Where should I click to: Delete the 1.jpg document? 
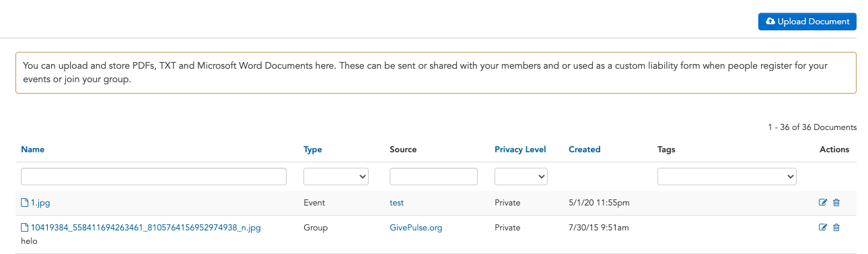click(x=836, y=203)
